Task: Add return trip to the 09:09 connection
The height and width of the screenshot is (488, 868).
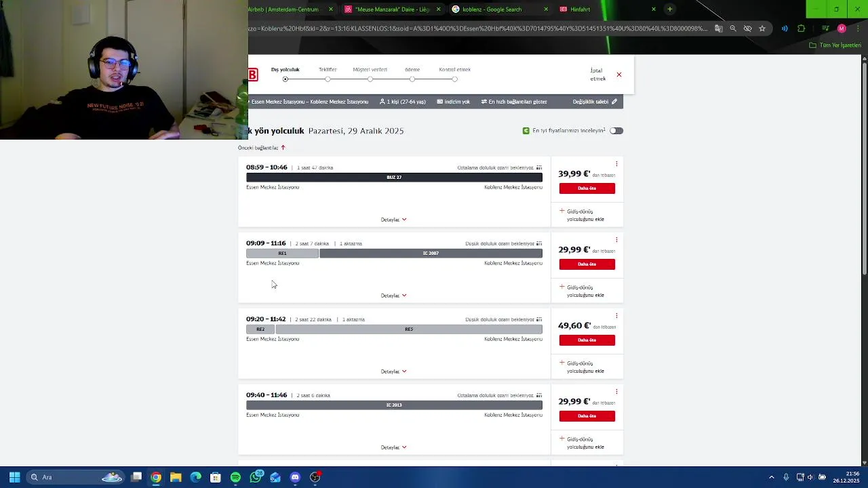Action: 582,291
